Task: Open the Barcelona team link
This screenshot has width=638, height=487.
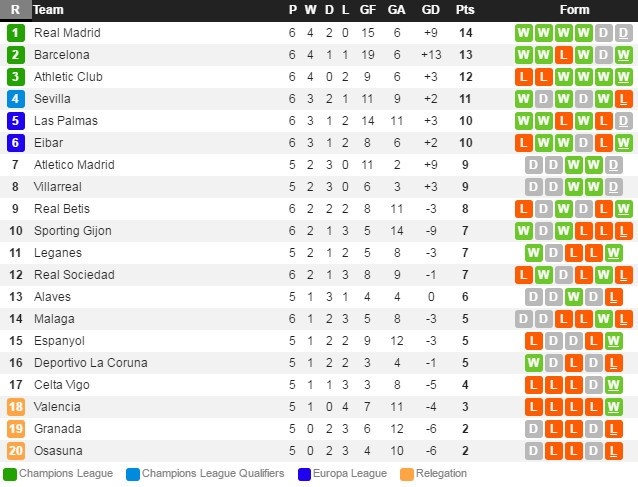Action: (62, 55)
